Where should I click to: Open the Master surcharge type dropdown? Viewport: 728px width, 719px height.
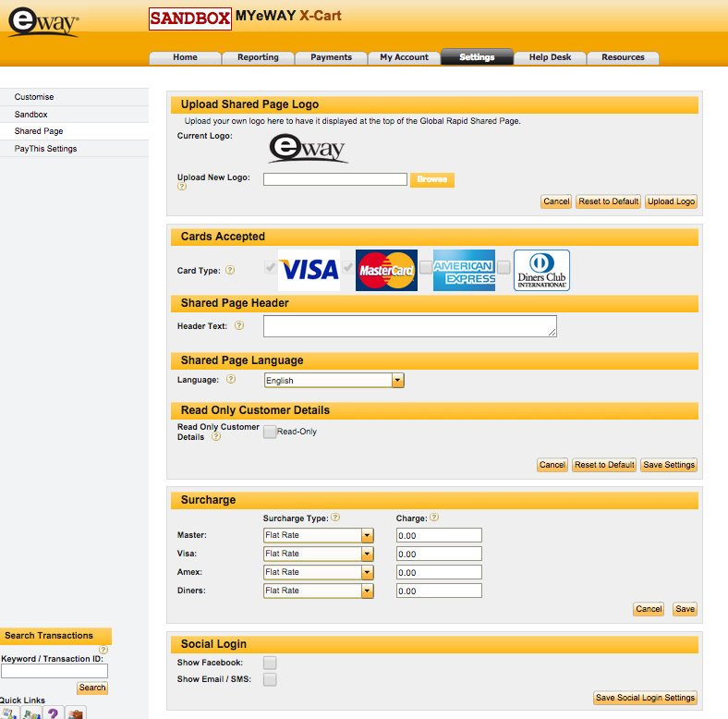tap(319, 535)
